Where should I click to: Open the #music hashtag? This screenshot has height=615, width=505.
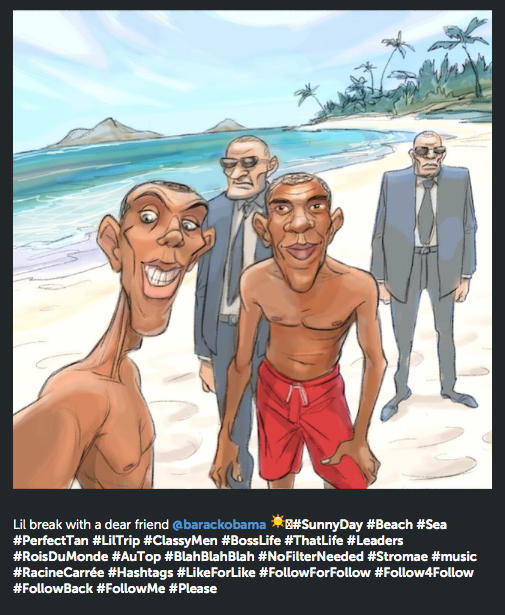(454, 557)
